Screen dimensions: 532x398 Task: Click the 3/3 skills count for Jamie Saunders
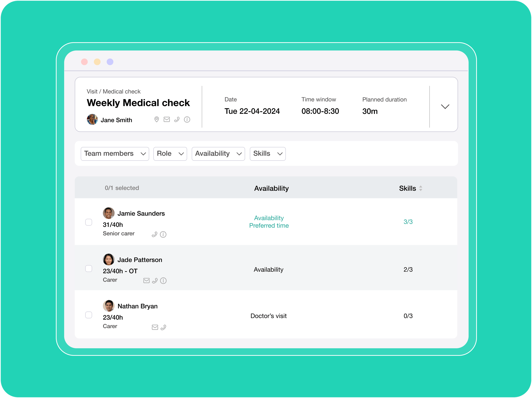(x=408, y=222)
